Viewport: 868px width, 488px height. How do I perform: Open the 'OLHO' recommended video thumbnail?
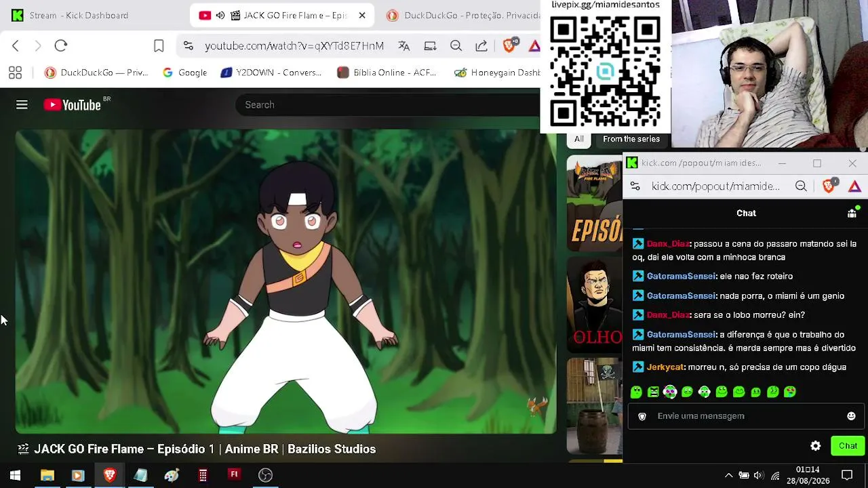point(595,305)
